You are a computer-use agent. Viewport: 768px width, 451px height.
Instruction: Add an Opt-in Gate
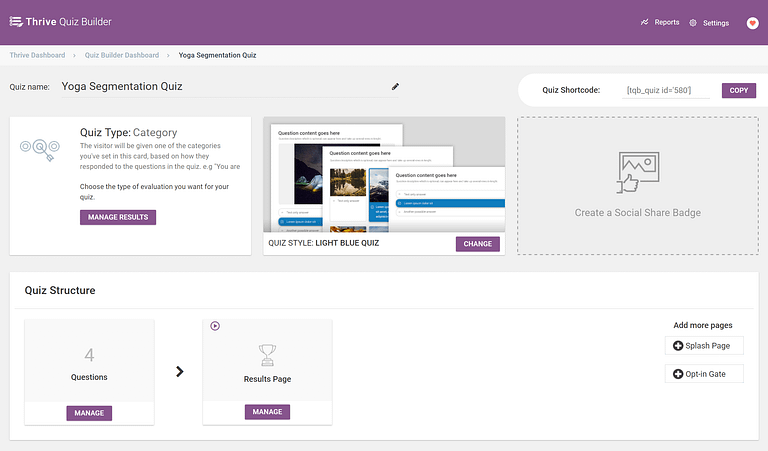click(x=704, y=374)
